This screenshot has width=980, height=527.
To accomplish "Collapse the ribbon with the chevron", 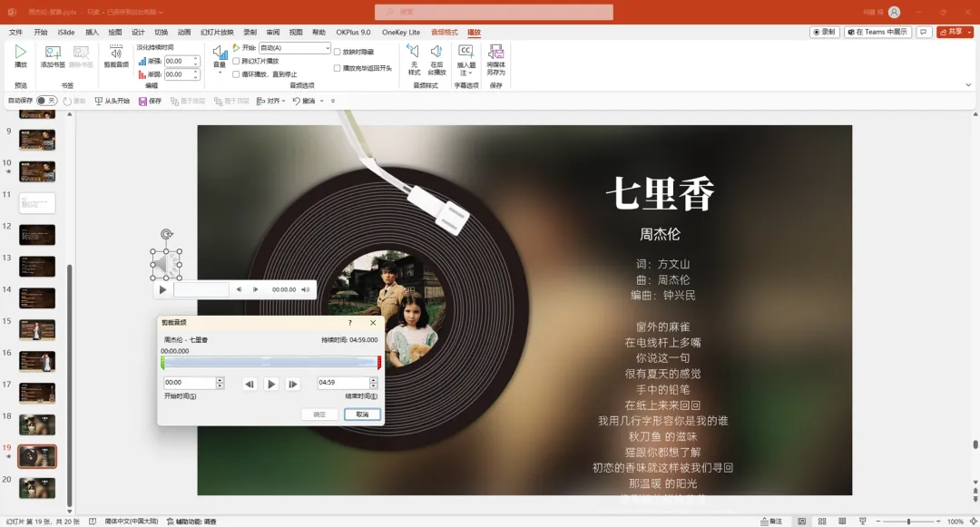I will pos(968,85).
